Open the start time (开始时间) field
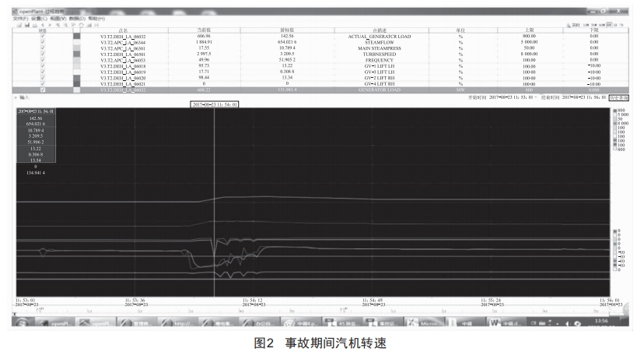The width and height of the screenshot is (644, 352). [x=509, y=97]
